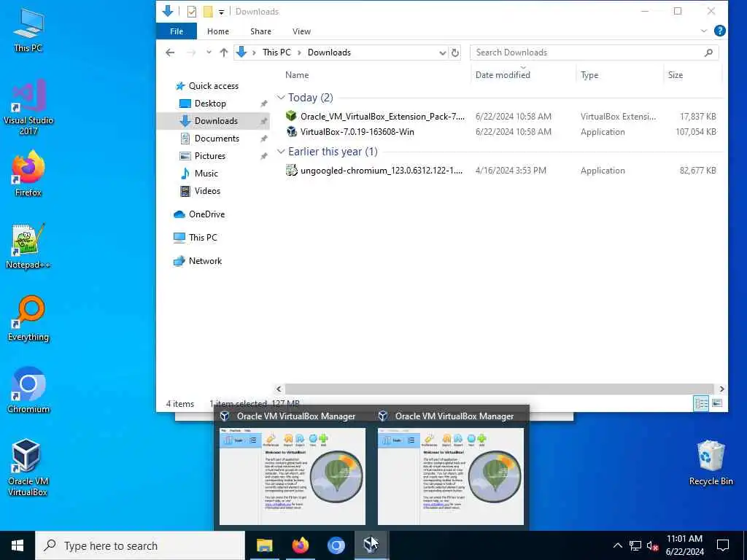Screen dimensions: 747x560
Task: Open recent locations dropdown arrow
Action: tap(209, 52)
